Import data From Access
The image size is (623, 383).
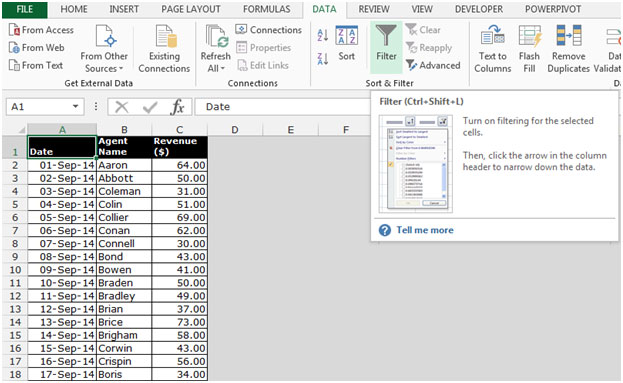point(41,30)
